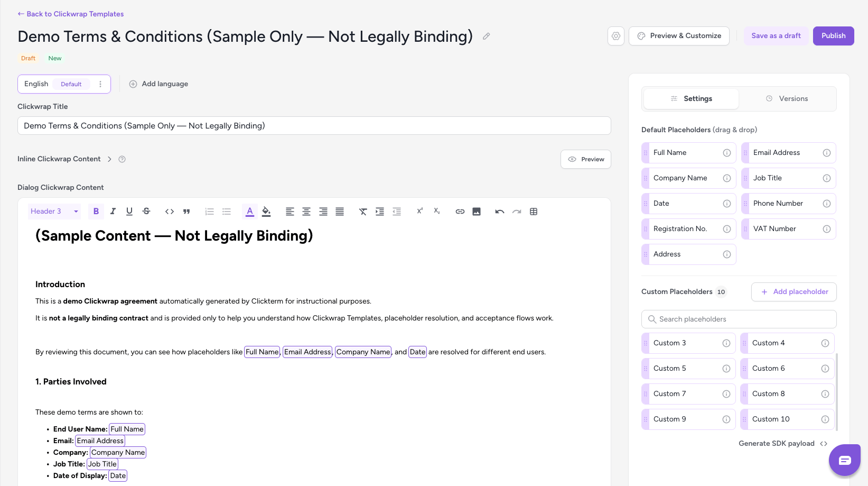The width and height of the screenshot is (868, 486).
Task: Decrease indent
Action: [x=397, y=212]
